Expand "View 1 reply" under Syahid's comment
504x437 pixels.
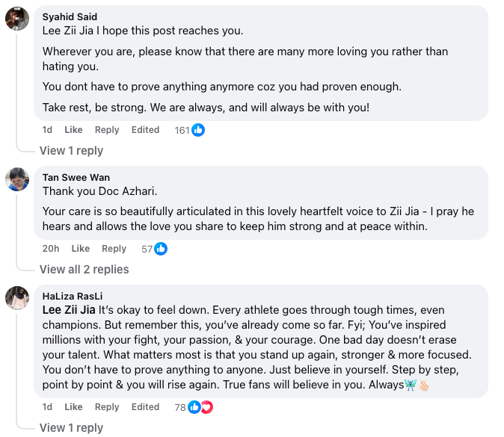(x=71, y=151)
